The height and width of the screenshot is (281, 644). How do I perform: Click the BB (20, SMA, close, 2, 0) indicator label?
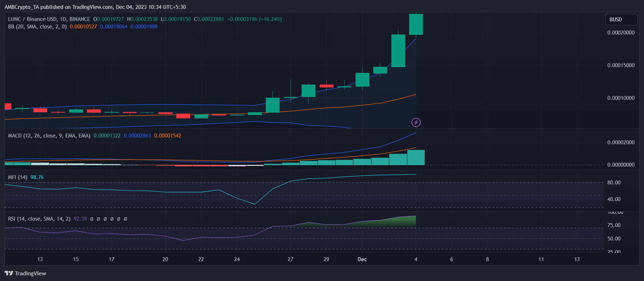point(37,27)
